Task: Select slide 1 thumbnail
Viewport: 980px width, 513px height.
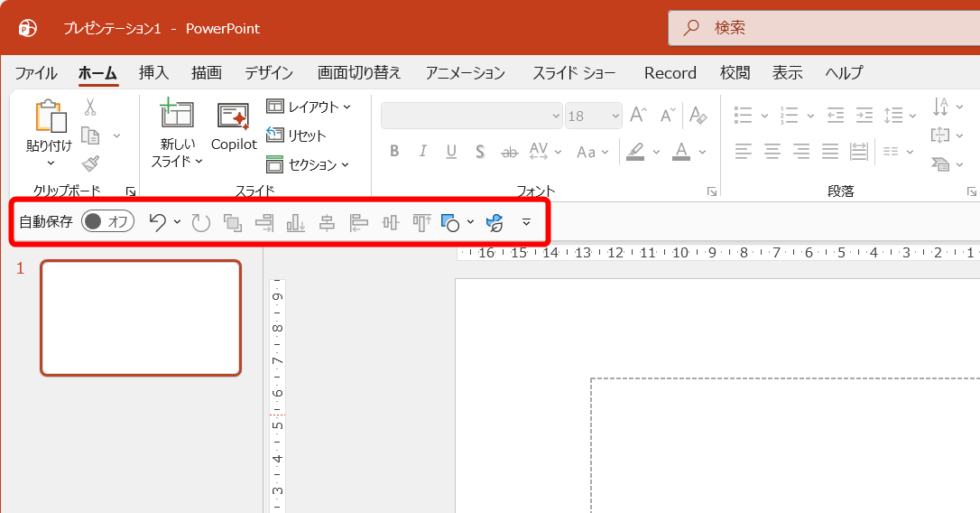Action: point(141,318)
